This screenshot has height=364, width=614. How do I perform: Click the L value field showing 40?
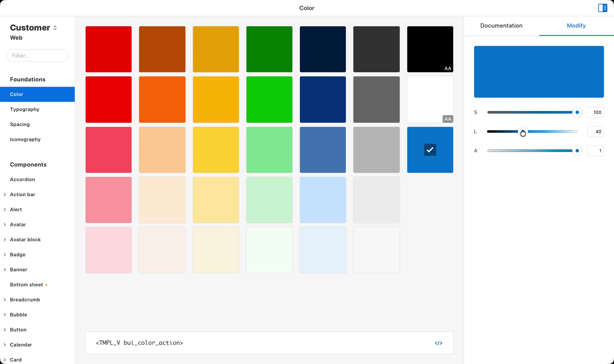coord(595,131)
